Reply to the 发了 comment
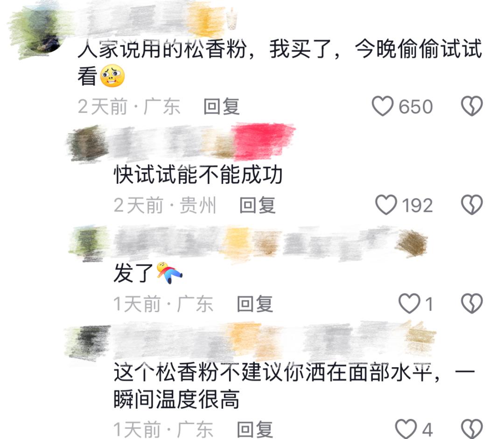504x439 pixels. [255, 304]
